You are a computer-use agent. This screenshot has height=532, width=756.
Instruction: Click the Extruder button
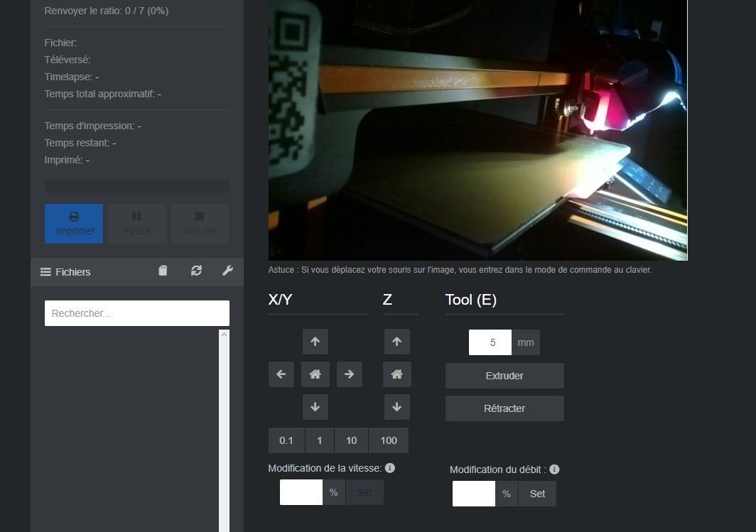[504, 376]
